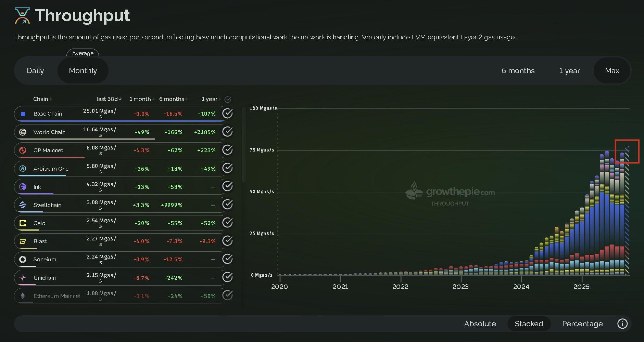Image resolution: width=644 pixels, height=342 pixels.
Task: Toggle OP Mainnet checkmark
Action: pyautogui.click(x=227, y=150)
